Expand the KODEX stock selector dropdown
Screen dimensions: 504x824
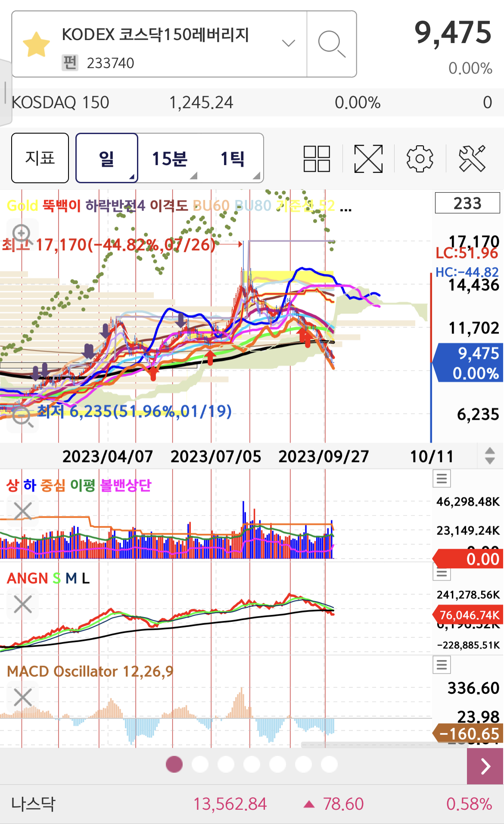click(x=288, y=43)
